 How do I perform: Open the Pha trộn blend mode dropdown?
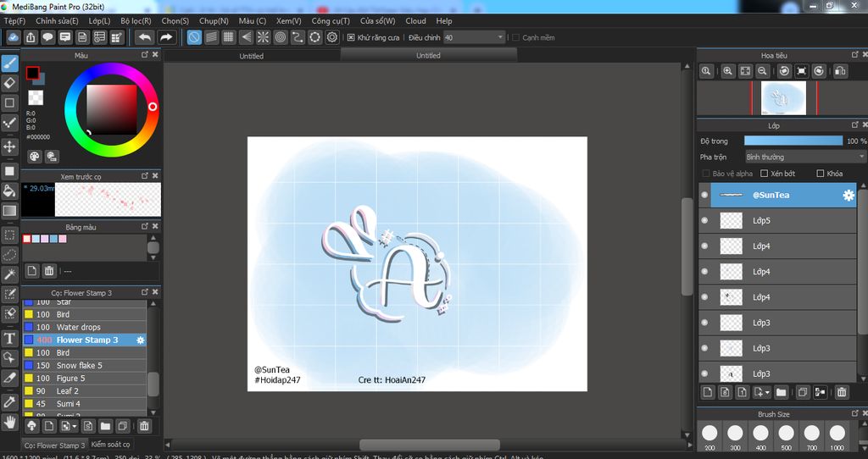[x=805, y=157]
